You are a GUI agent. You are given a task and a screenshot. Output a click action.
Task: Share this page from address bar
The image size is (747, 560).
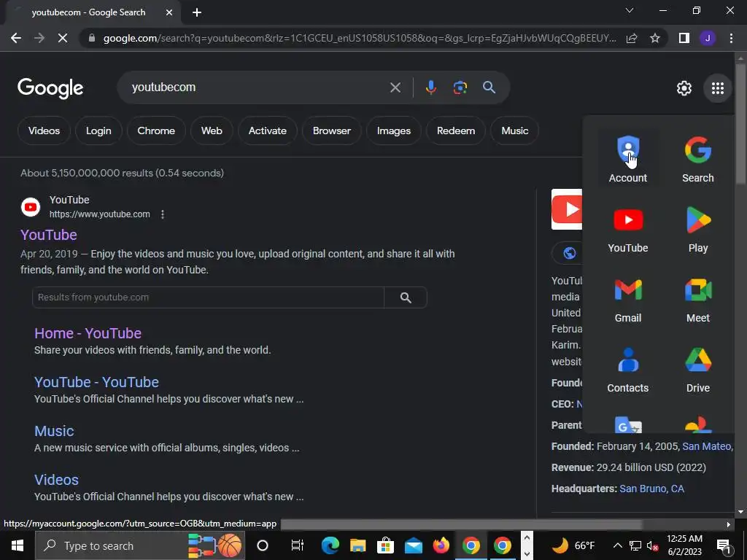tap(632, 38)
